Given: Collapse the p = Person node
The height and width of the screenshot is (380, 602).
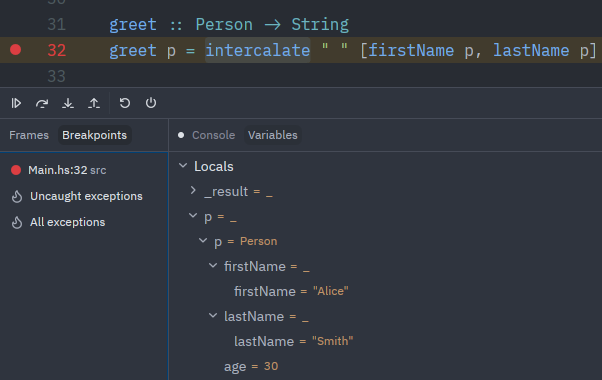Looking at the screenshot, I should 203,241.
